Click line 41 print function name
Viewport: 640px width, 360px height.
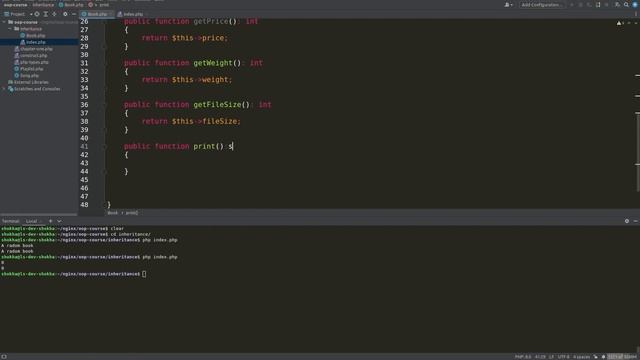coord(204,146)
